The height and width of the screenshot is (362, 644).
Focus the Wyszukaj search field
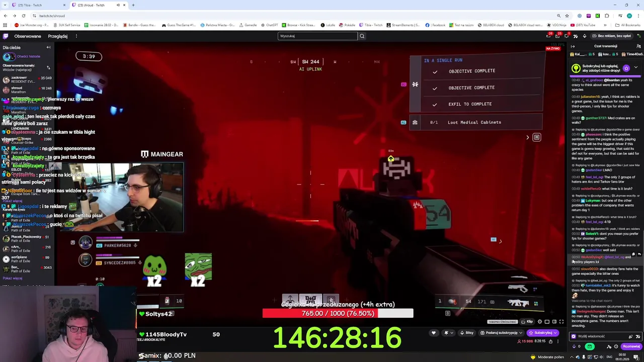(317, 36)
